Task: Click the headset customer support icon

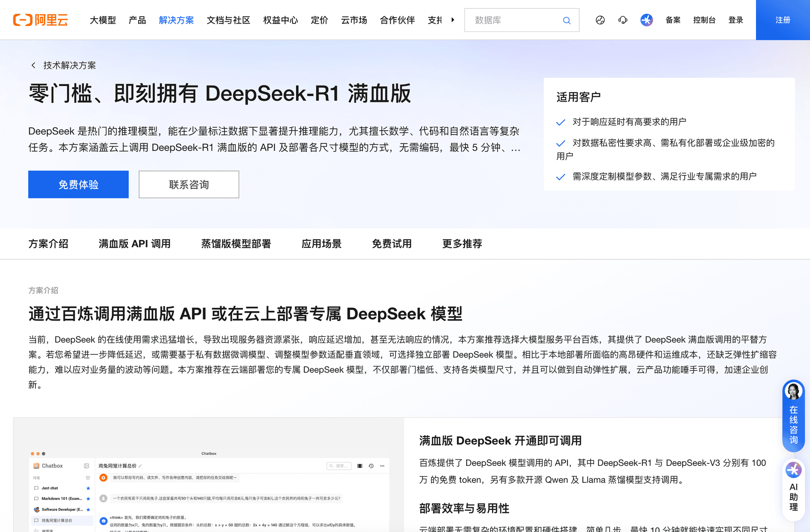Action: (x=623, y=20)
